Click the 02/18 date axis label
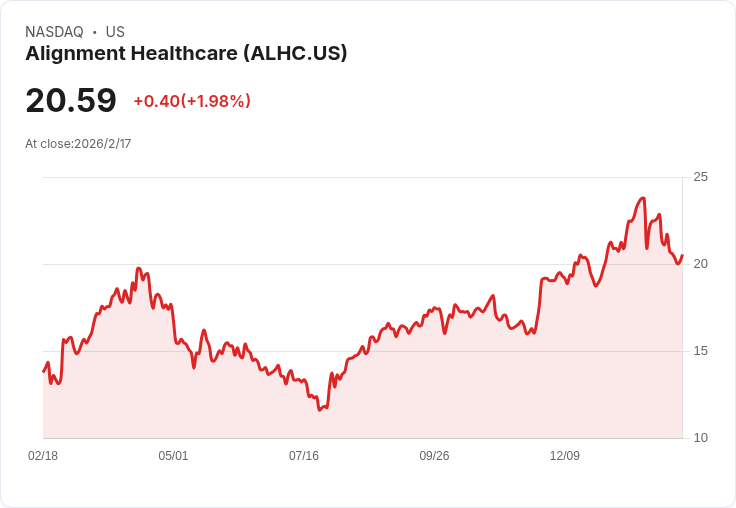 pyautogui.click(x=43, y=456)
